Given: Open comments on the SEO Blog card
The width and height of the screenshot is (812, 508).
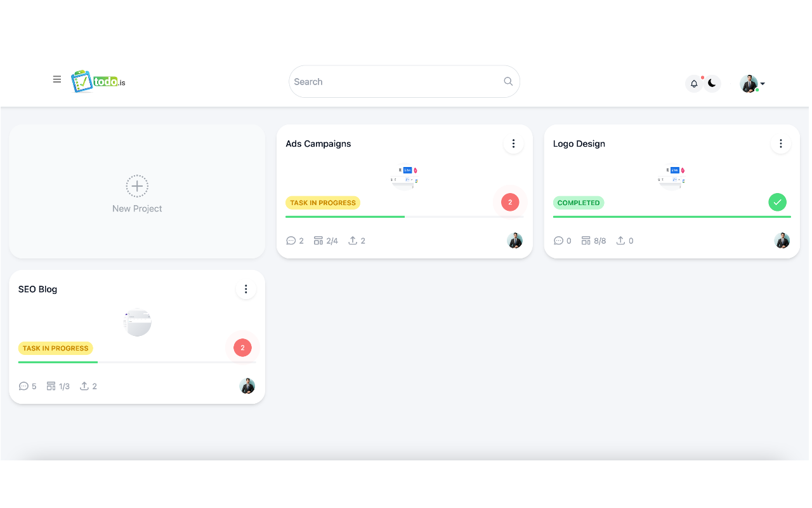Looking at the screenshot, I should tap(23, 385).
